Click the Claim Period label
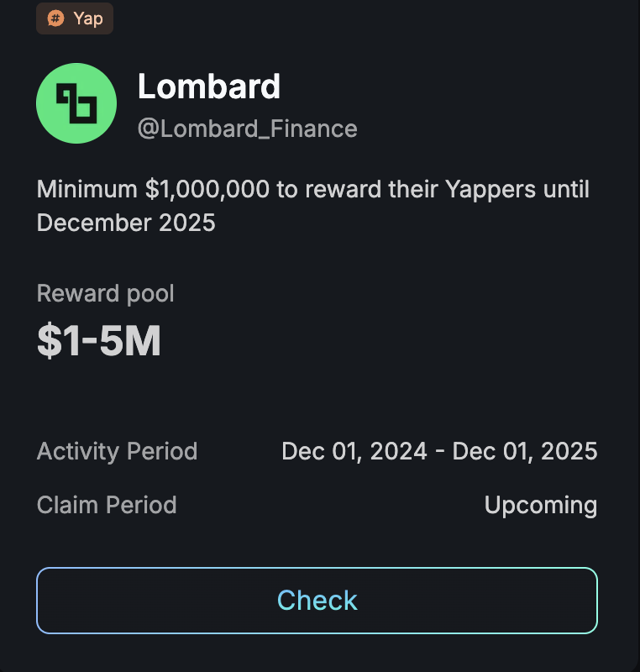Viewport: 640px width, 672px height. pyautogui.click(x=107, y=505)
